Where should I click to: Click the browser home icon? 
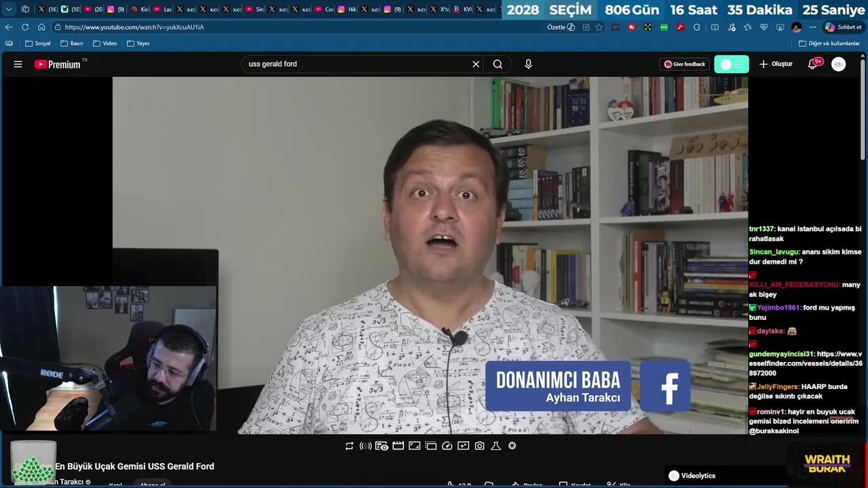coord(41,27)
